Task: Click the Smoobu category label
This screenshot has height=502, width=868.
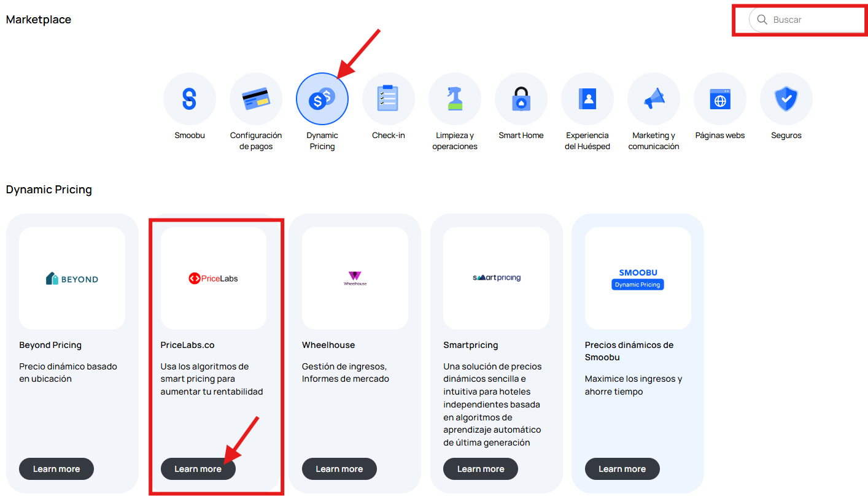Action: tap(190, 136)
